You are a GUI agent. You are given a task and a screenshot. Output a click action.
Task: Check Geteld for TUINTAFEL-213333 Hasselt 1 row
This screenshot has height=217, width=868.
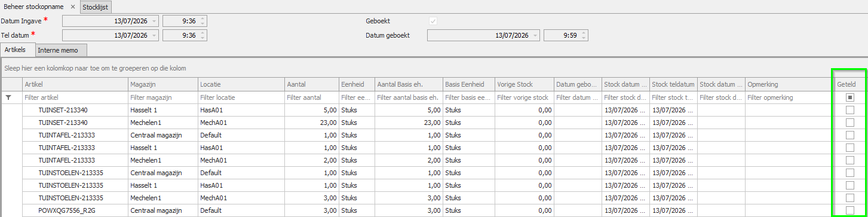(849, 148)
